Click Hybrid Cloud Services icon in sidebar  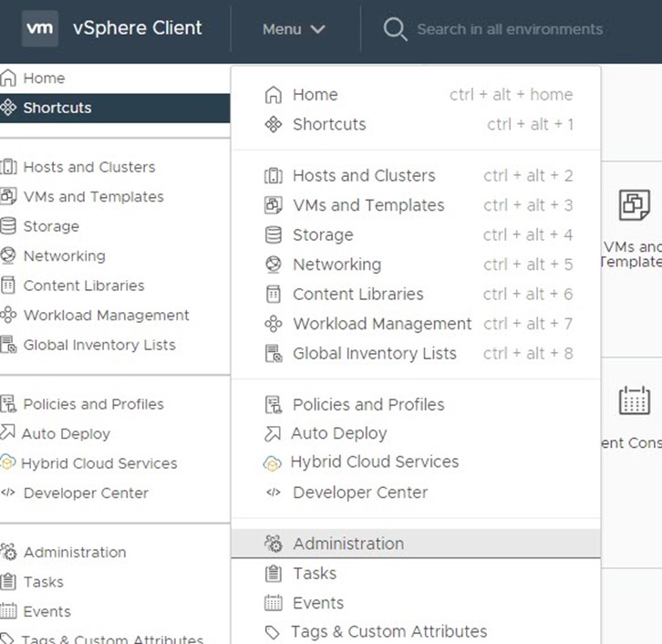click(x=8, y=462)
